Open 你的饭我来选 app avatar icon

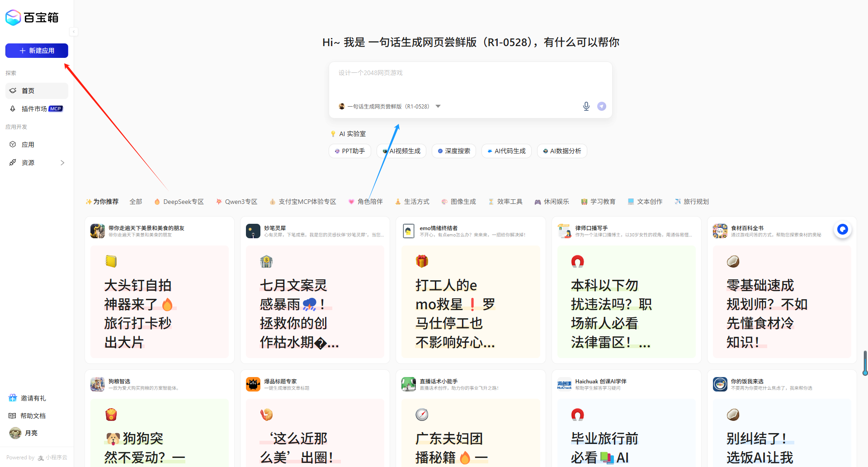(x=720, y=384)
